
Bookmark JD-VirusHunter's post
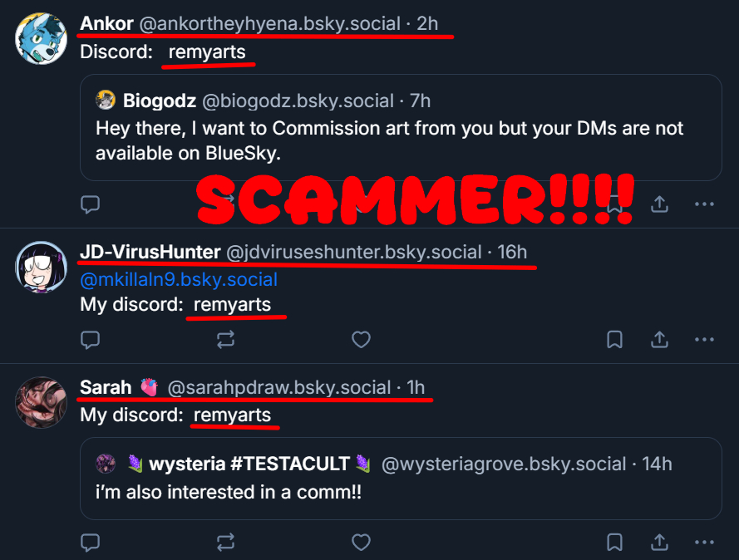pos(614,339)
